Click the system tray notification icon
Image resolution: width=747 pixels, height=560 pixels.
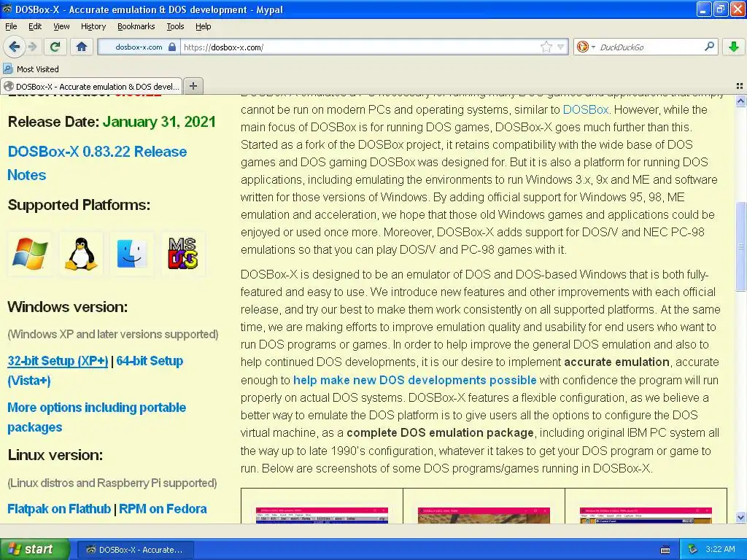tap(692, 550)
